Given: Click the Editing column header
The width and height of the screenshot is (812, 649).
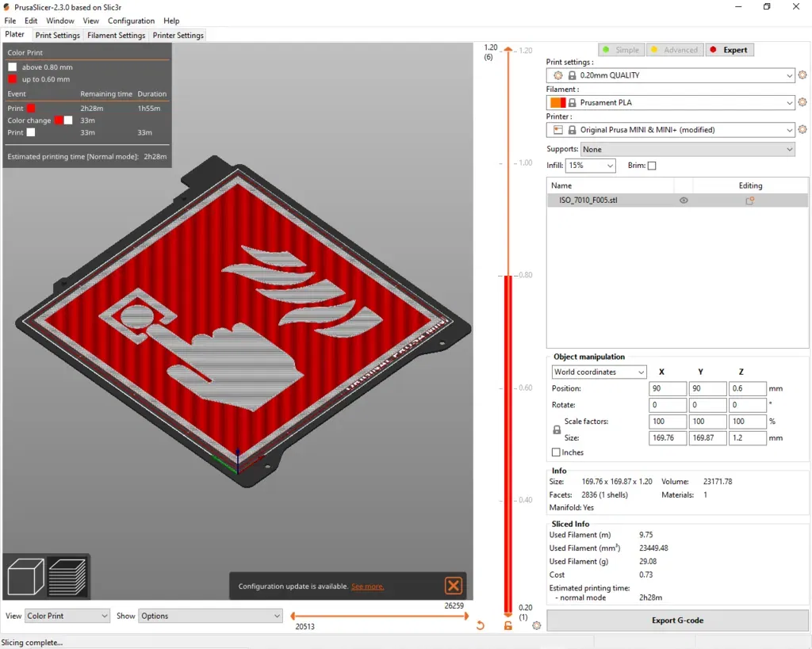Looking at the screenshot, I should pyautogui.click(x=750, y=185).
